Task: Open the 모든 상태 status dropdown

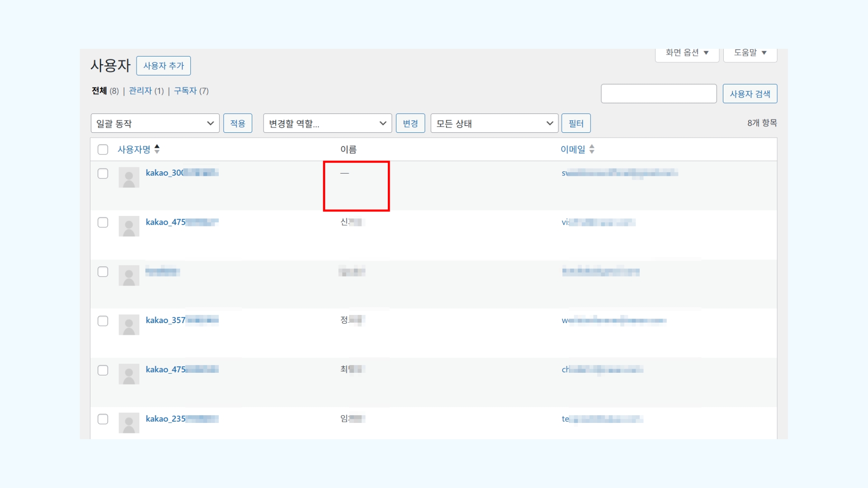Action: tap(495, 123)
